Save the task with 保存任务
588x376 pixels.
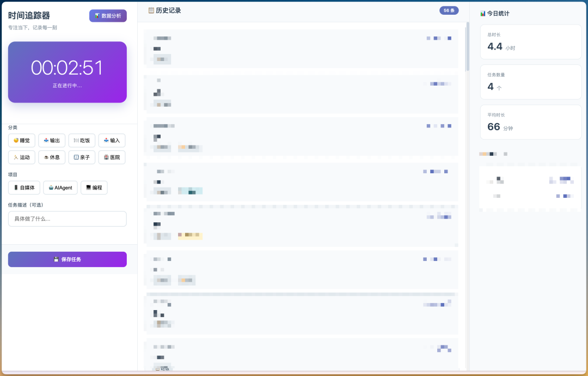click(x=68, y=259)
